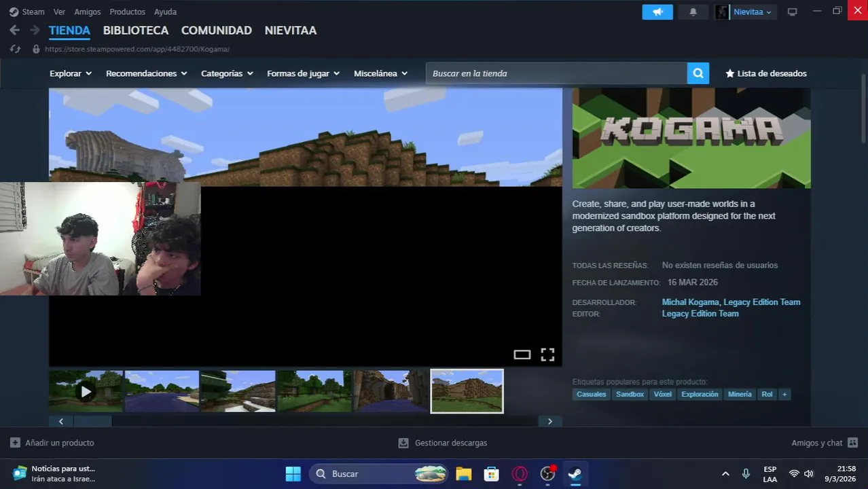The width and height of the screenshot is (868, 489).
Task: Open Opera browser from the taskbar
Action: (x=520, y=473)
